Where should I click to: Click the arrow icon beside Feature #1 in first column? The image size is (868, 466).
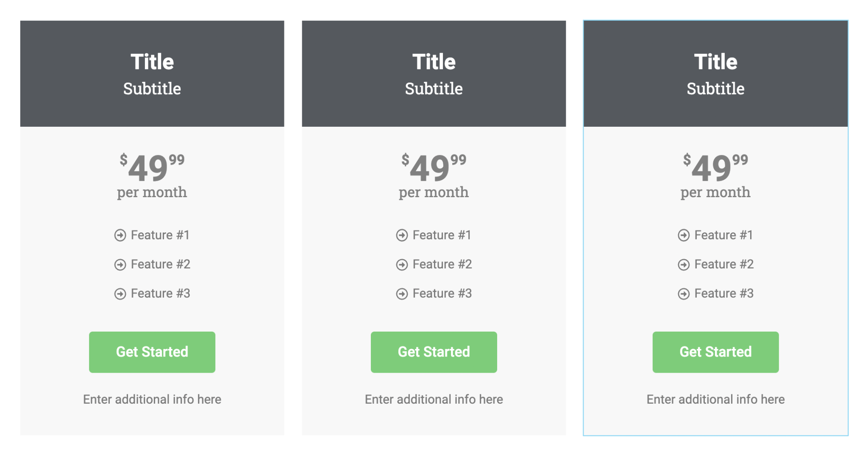tap(120, 235)
